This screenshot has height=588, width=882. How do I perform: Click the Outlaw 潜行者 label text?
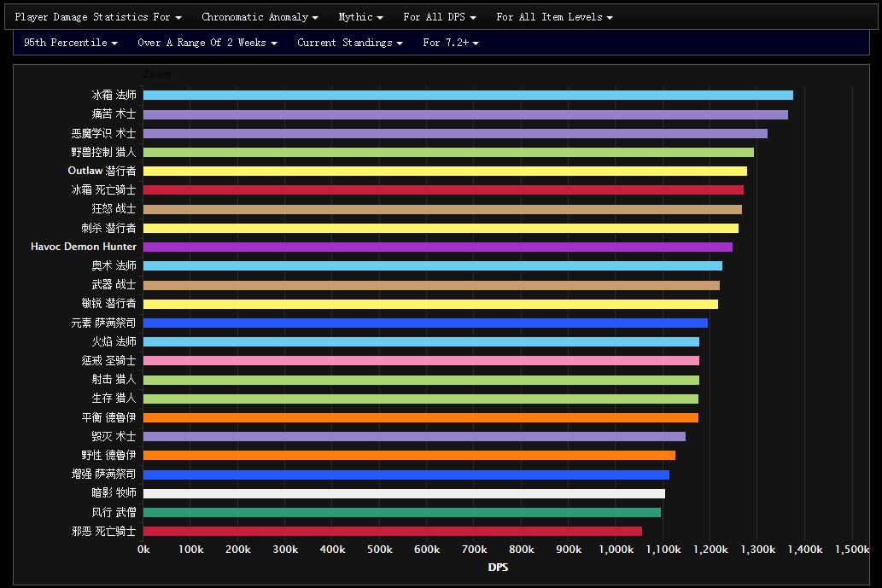pos(102,171)
